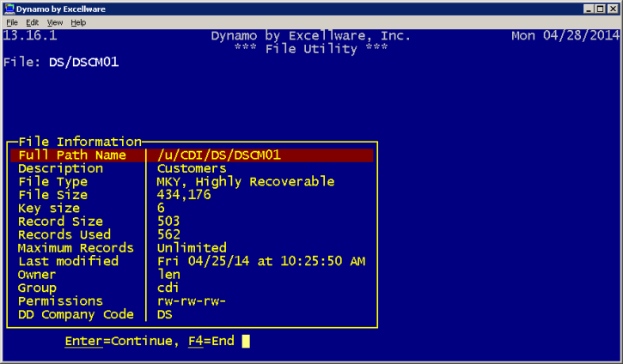Click the Dynamo by Excellware, Inc. header
The width and height of the screenshot is (623, 364).
[x=311, y=36]
